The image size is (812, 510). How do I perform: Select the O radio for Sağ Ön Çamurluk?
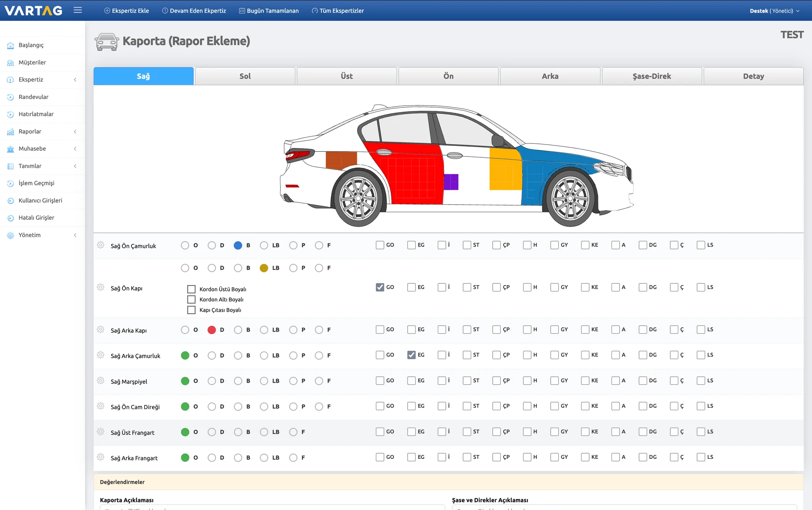point(185,245)
